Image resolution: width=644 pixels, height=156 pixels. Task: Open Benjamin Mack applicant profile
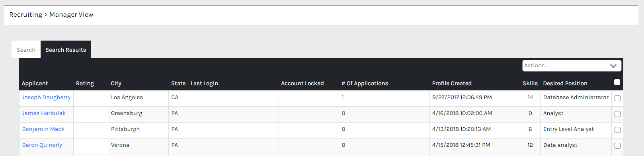(x=43, y=129)
